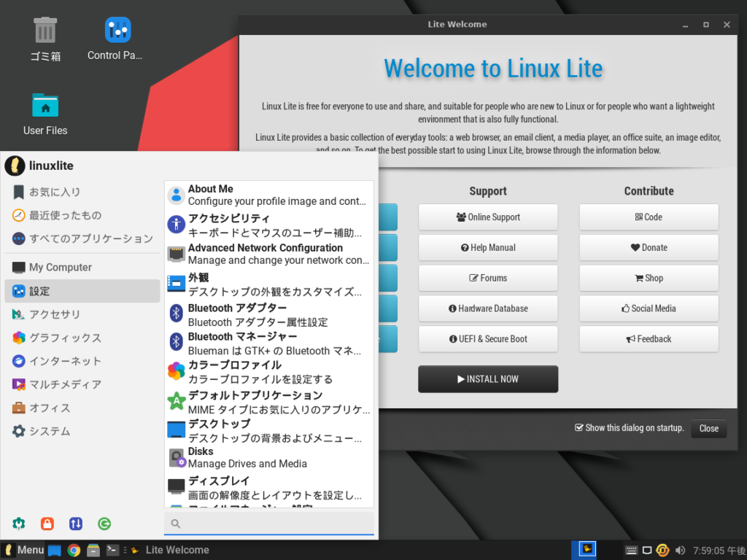Click the keyboard layout icon in system tray
Screen dimensions: 747x560
coord(632,550)
